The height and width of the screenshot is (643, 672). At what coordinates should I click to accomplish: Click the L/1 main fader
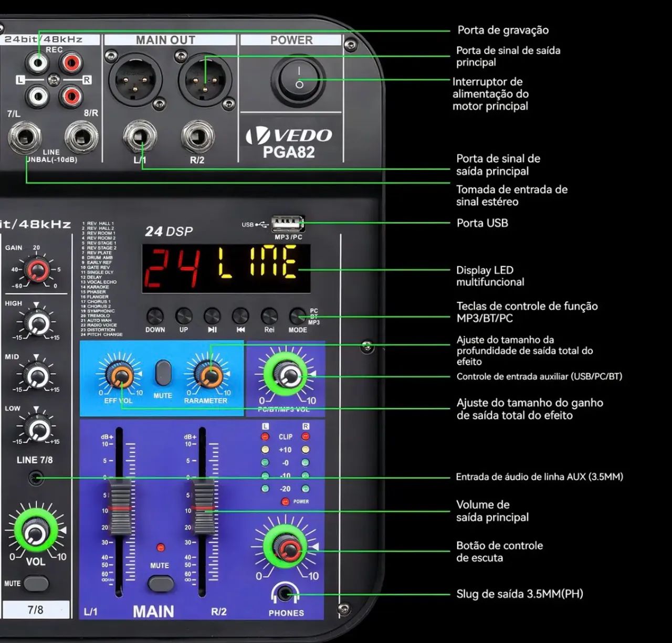(119, 507)
